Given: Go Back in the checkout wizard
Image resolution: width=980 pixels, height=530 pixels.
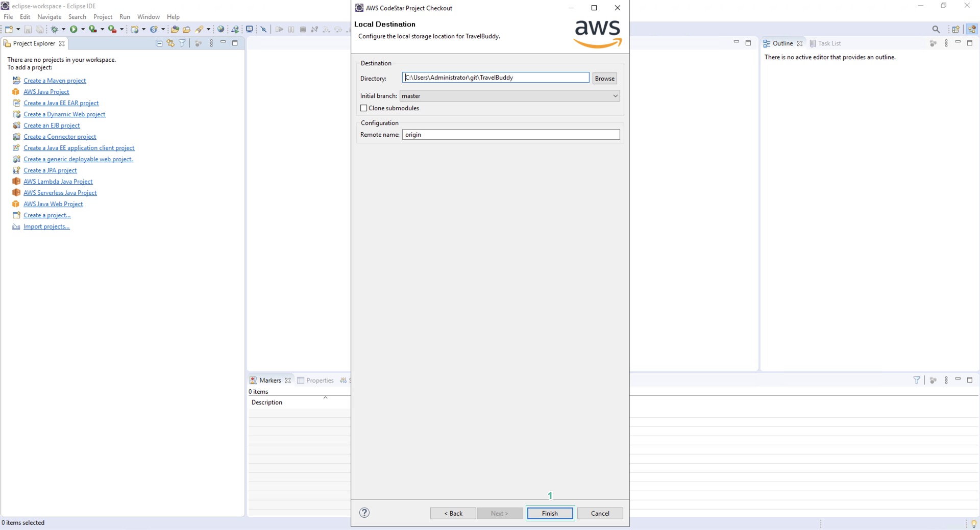Looking at the screenshot, I should click(x=453, y=513).
